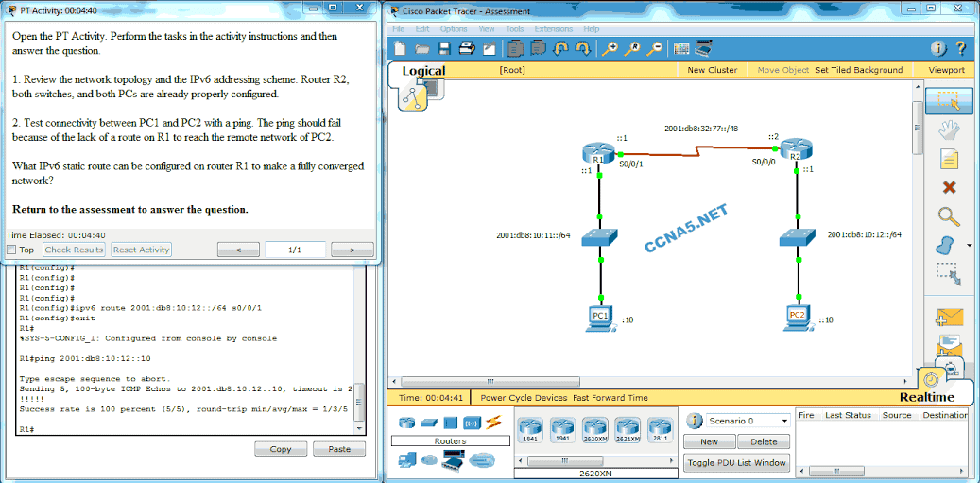
Task: Open the Options menu
Action: coord(453,28)
